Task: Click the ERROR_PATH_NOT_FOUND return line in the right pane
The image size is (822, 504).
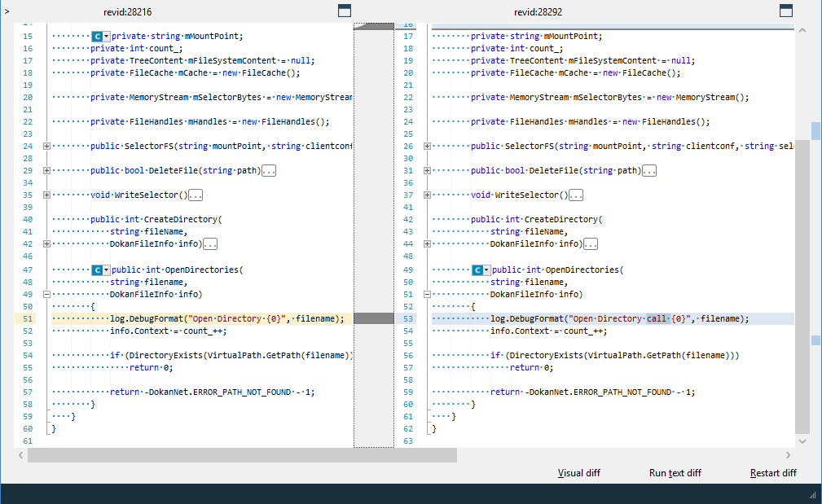Action: pyautogui.click(x=593, y=392)
